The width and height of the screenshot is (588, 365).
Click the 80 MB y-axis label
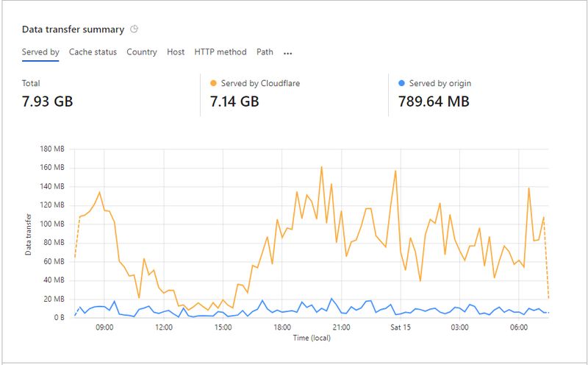pos(54,243)
